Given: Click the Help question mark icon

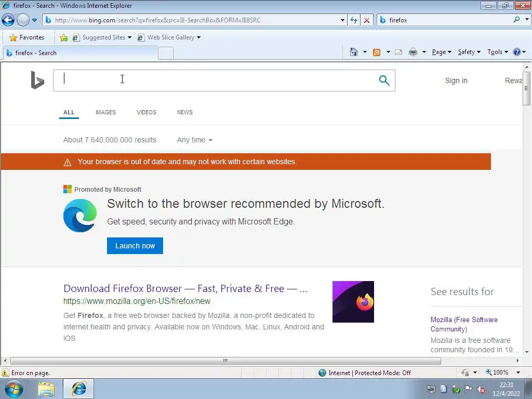Looking at the screenshot, I should coord(517,52).
